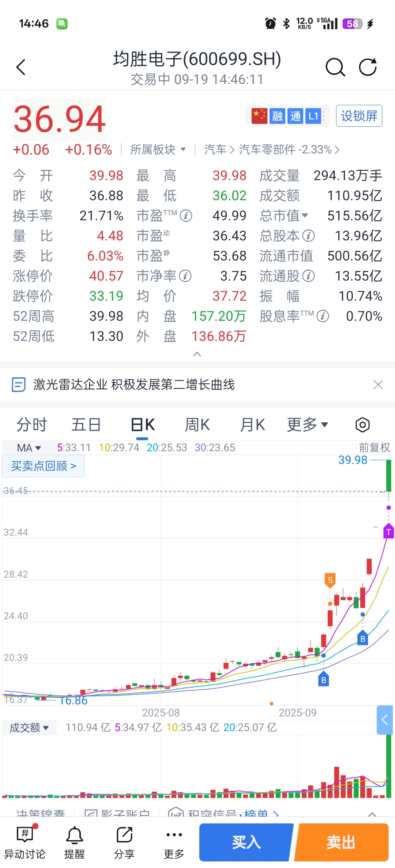This screenshot has height=868, width=395.
Task: Open the 更多 chart period dropdown
Action: tap(308, 425)
